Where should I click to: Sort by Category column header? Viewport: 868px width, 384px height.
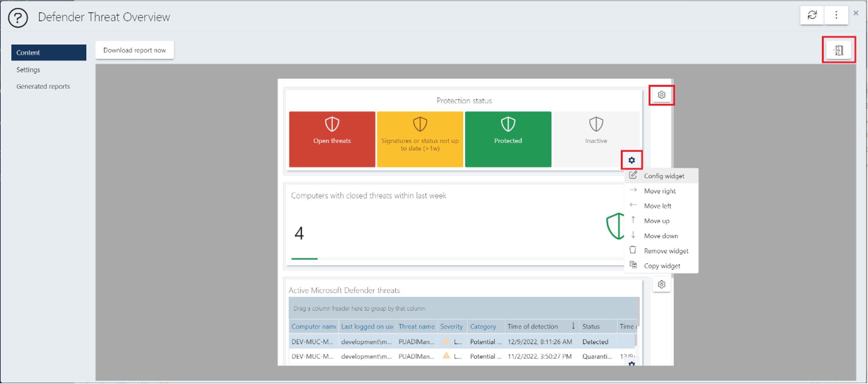(486, 327)
